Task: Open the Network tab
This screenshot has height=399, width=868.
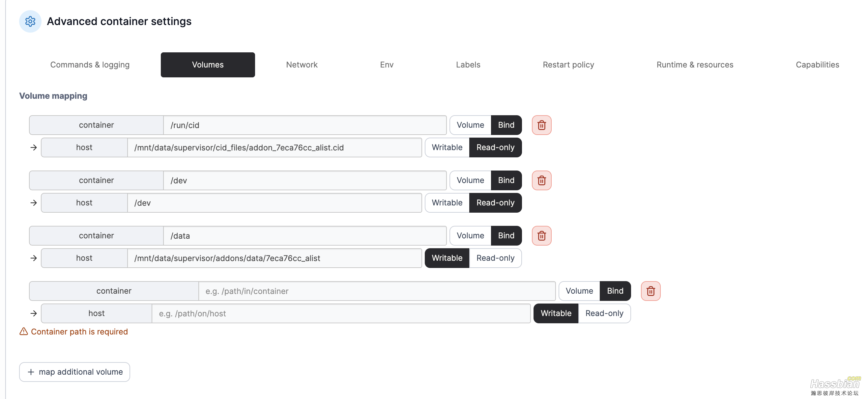Action: [x=301, y=64]
